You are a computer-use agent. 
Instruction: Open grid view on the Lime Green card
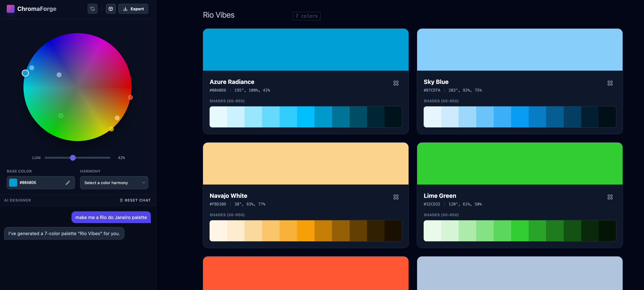[x=610, y=197]
